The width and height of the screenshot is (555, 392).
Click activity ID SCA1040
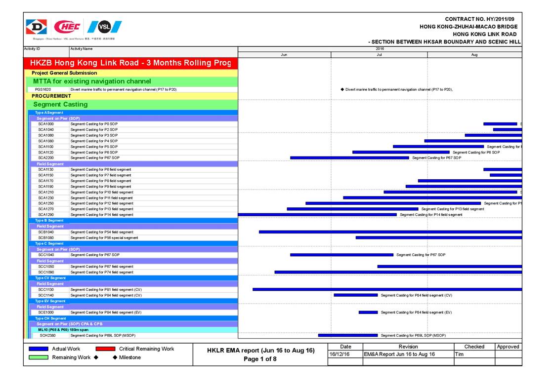[x=46, y=130]
